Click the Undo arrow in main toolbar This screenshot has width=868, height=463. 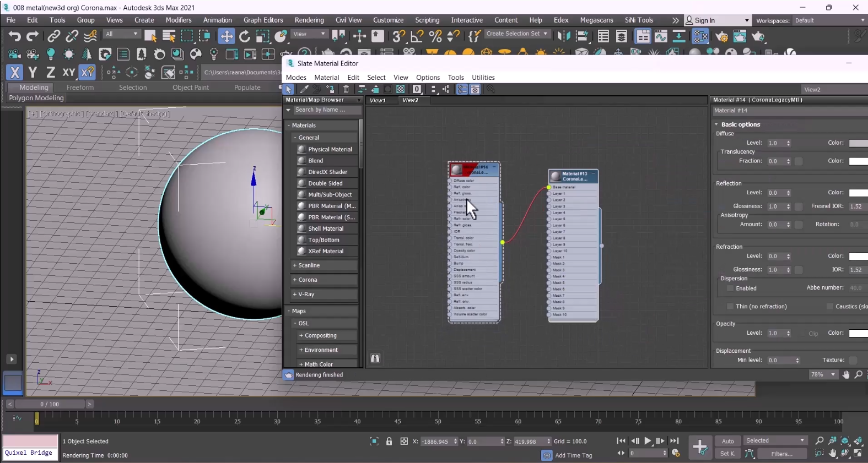15,36
